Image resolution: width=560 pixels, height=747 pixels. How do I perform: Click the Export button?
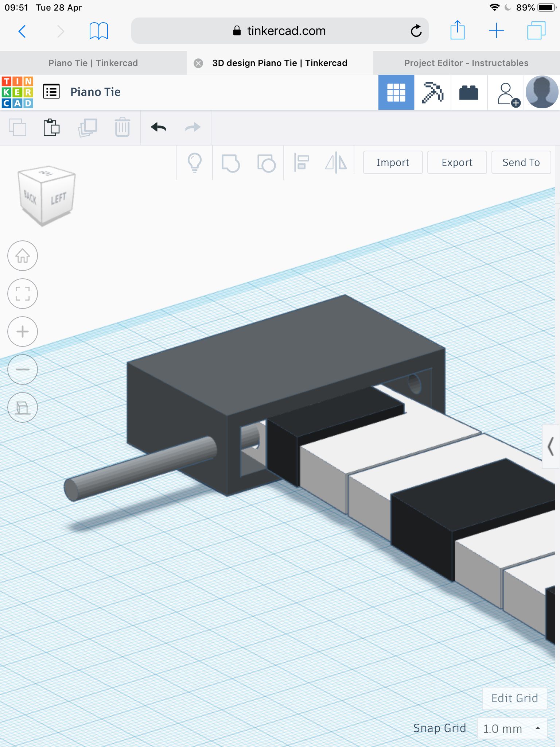pos(457,162)
